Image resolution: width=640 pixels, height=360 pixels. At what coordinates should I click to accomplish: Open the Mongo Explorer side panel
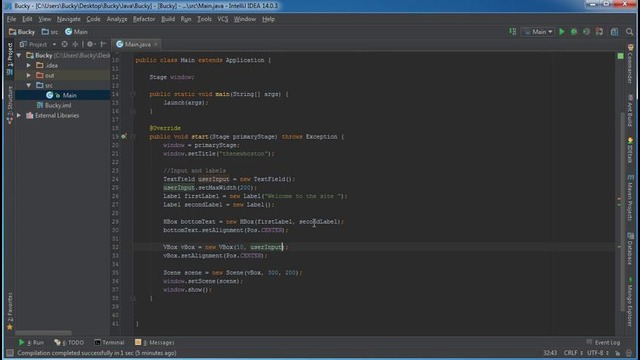(x=630, y=302)
